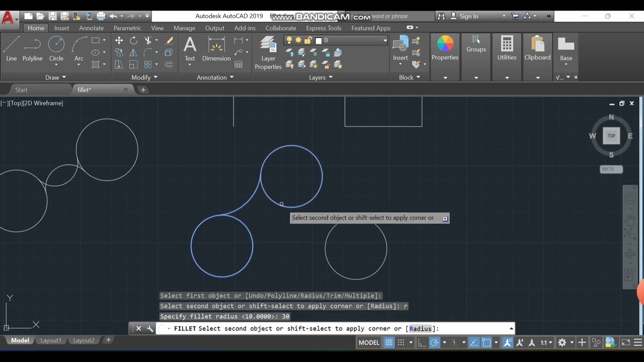Click the Rectangular Array tool
The height and width of the screenshot is (362, 644).
tap(148, 64)
